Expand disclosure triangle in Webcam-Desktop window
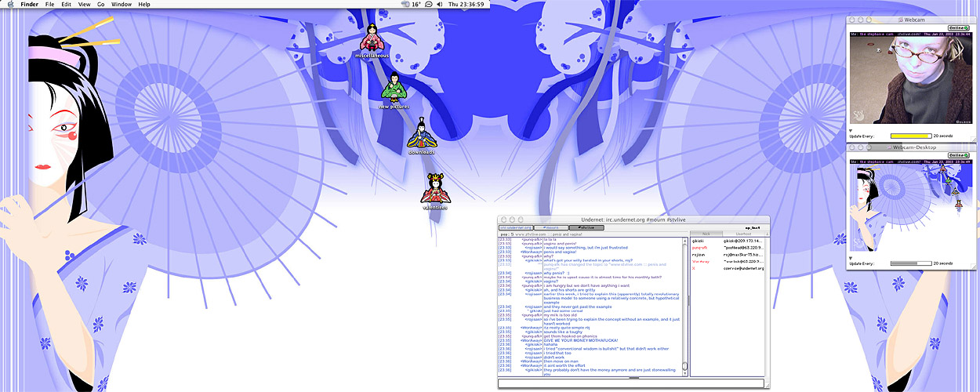This screenshot has width=980, height=392. (x=851, y=257)
